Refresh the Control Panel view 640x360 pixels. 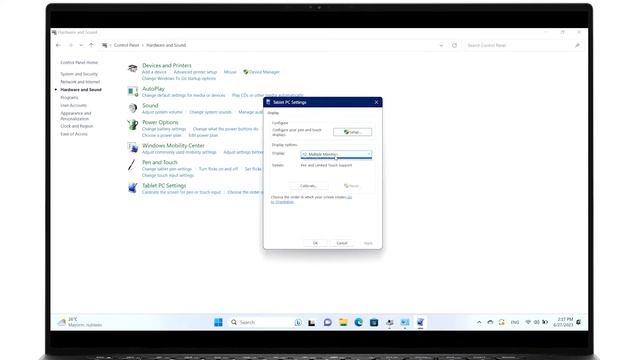[x=454, y=45]
